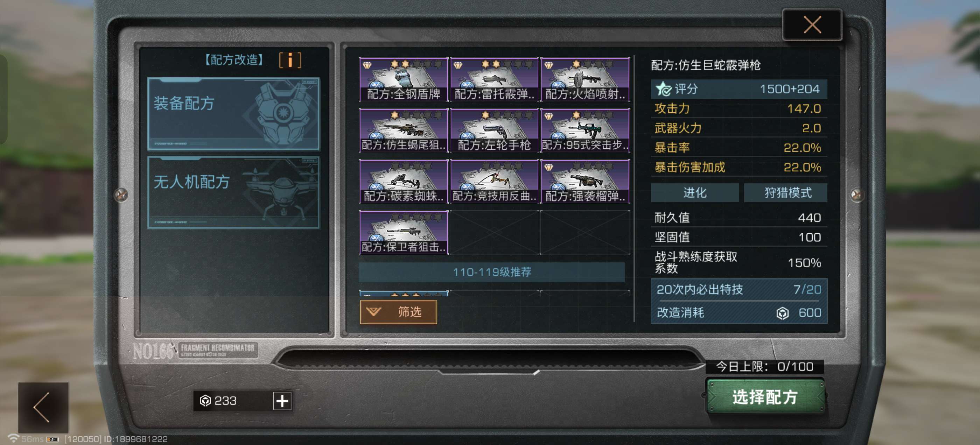Switch to the 装备配方 category tab
This screenshot has height=445, width=980.
coord(233,114)
